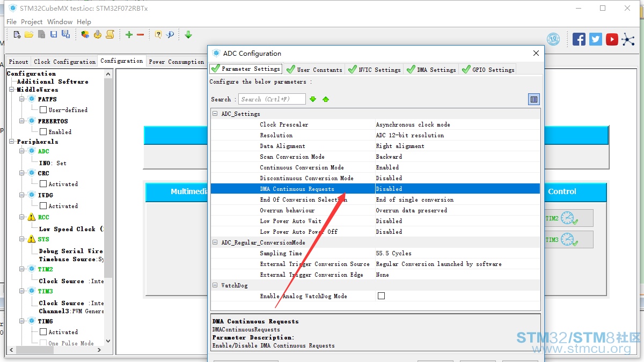Open the GPIO Settings tab
This screenshot has height=362, width=644.
pyautogui.click(x=488, y=69)
